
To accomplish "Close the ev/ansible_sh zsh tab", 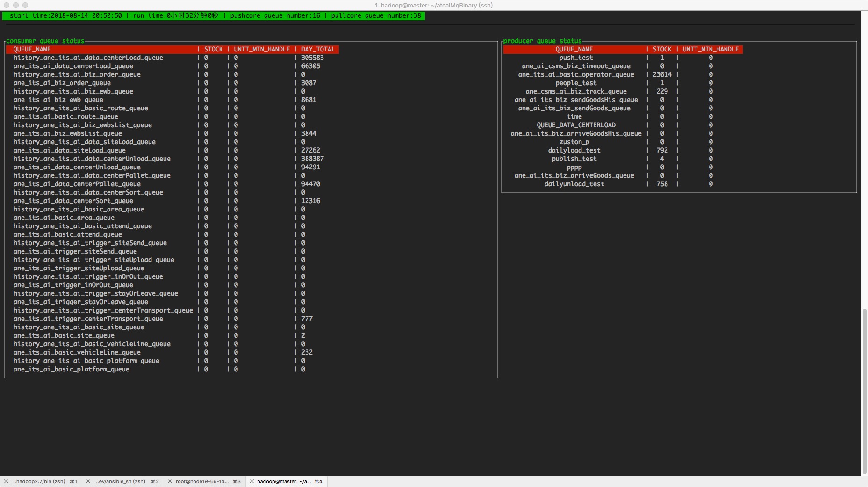I will (x=88, y=481).
